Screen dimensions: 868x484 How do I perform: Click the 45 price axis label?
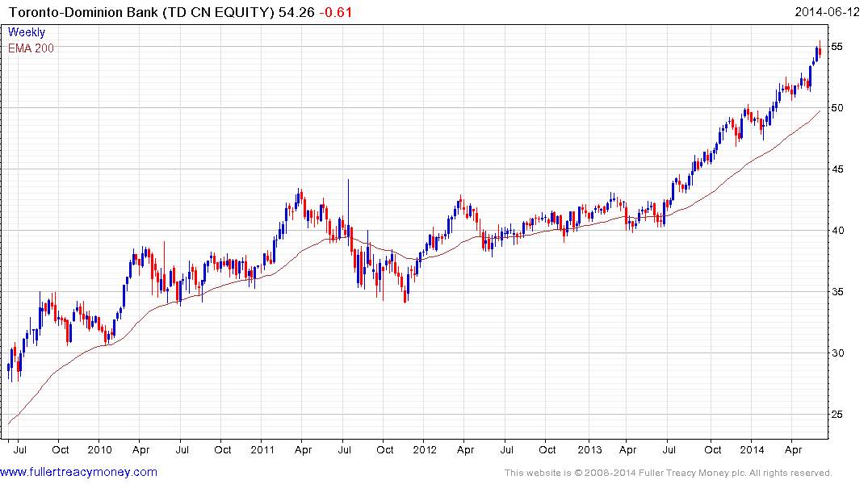(x=837, y=169)
